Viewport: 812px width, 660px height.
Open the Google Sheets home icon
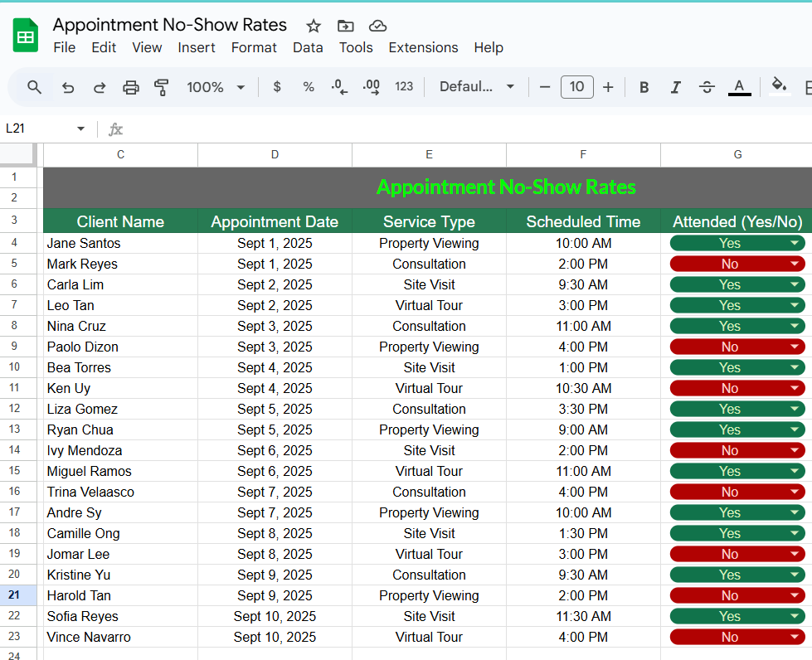pyautogui.click(x=26, y=35)
